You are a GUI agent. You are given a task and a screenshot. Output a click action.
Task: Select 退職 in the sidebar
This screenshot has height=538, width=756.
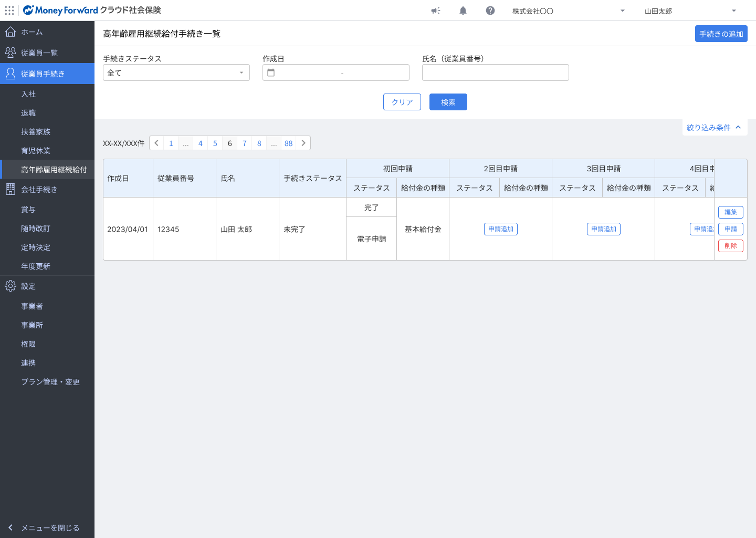47,112
